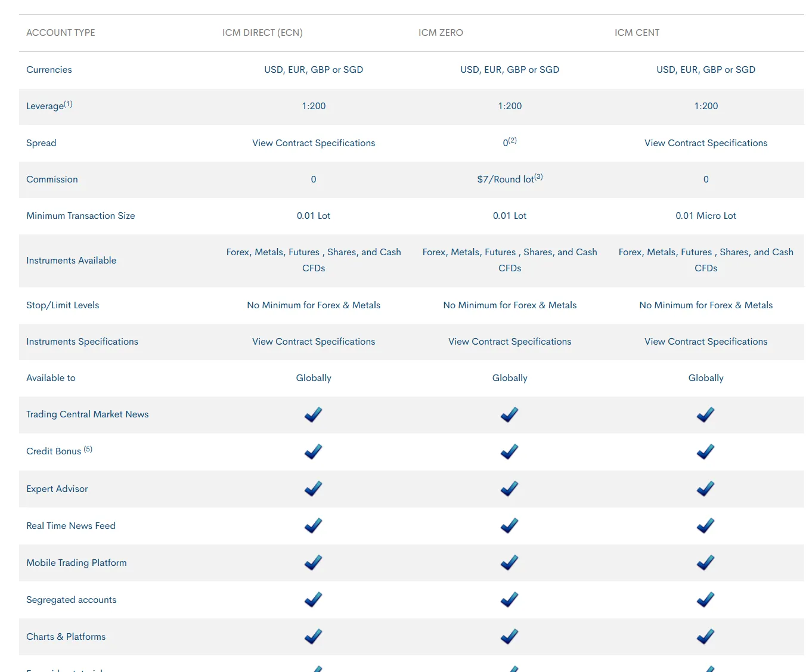Click the Mobile Trading Platform checkmark for ICM Direct
This screenshot has height=672, width=809.
coord(314,562)
